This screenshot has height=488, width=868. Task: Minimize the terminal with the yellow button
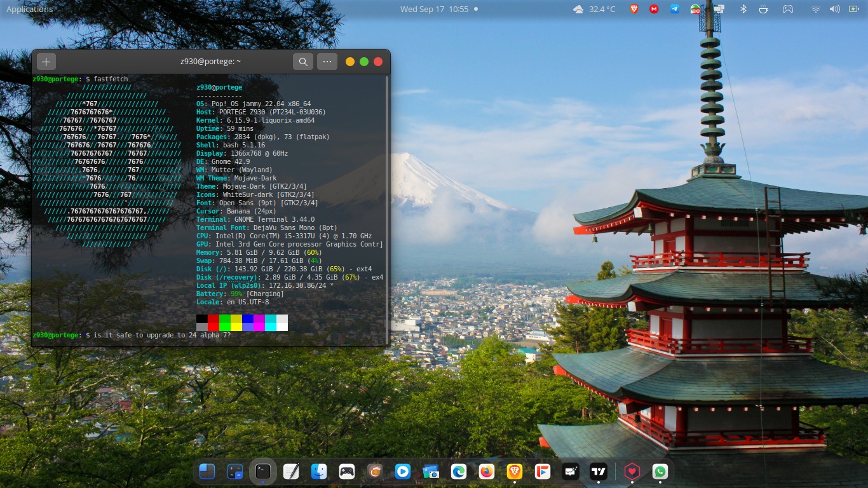click(x=350, y=62)
